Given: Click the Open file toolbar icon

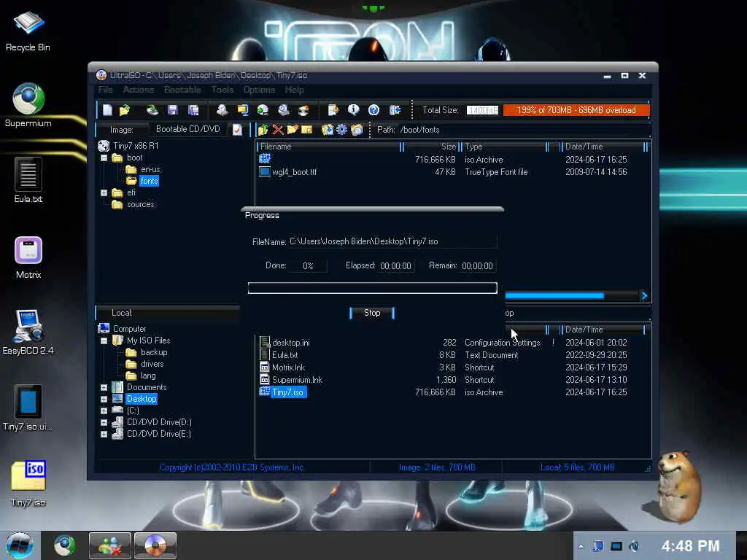Looking at the screenshot, I should (125, 110).
